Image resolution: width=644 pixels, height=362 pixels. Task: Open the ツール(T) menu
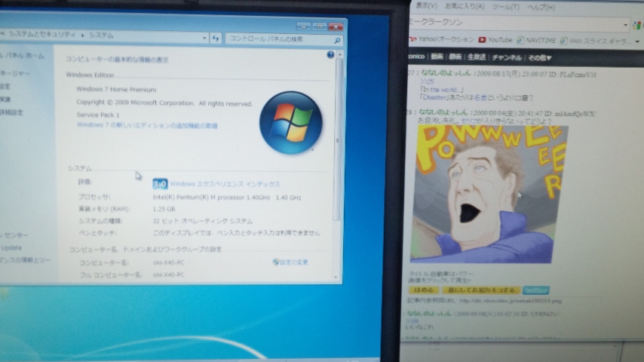pos(505,7)
